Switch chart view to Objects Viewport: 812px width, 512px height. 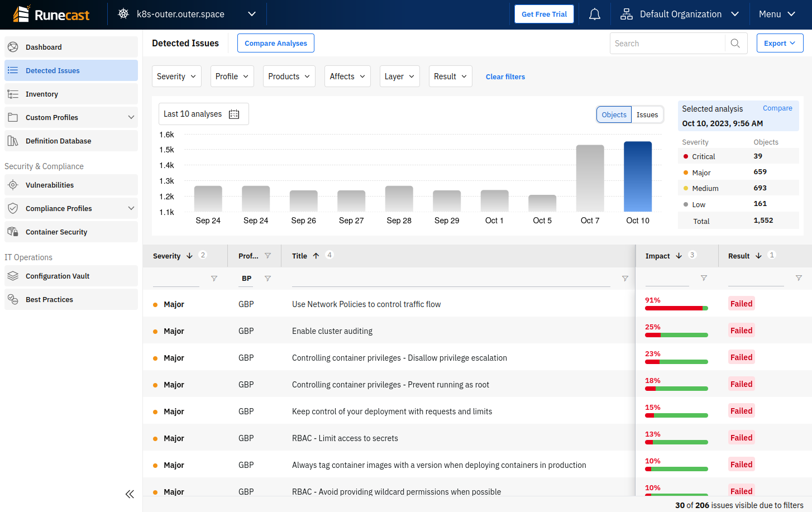point(614,115)
